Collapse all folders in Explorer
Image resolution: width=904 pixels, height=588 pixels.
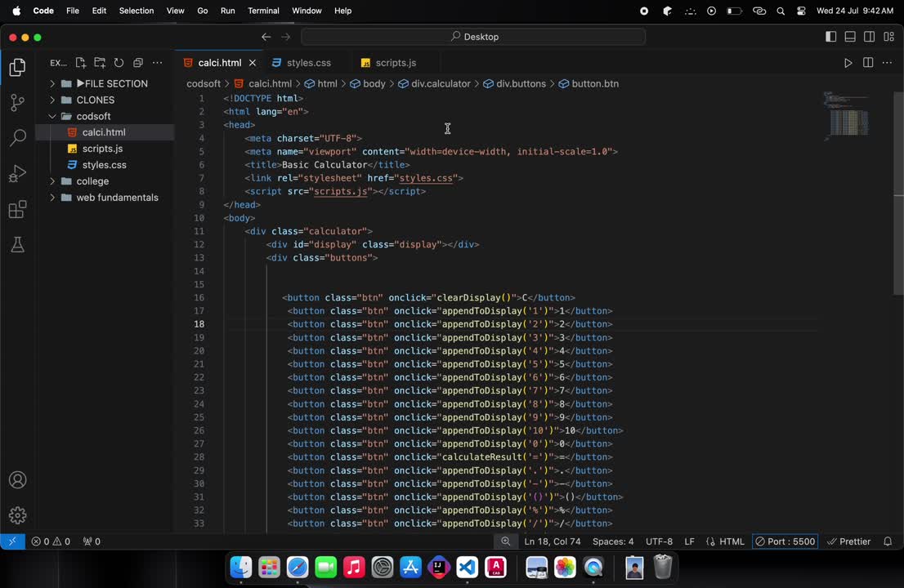point(138,63)
